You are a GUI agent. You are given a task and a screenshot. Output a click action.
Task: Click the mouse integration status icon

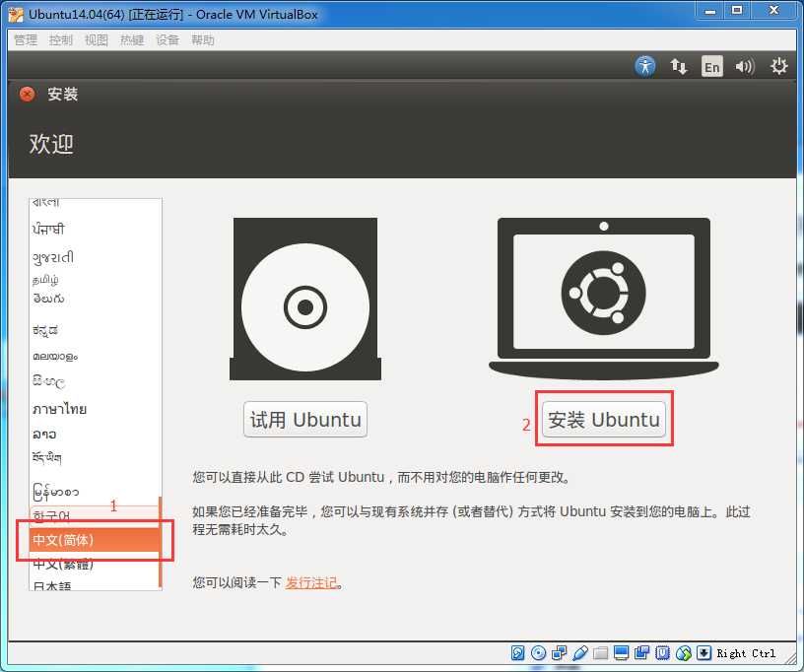point(684,652)
